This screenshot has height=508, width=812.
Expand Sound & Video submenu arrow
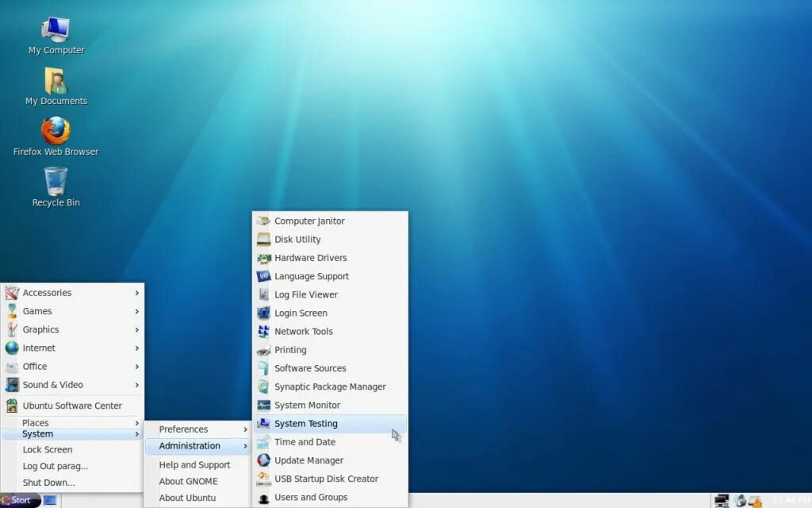click(x=136, y=385)
